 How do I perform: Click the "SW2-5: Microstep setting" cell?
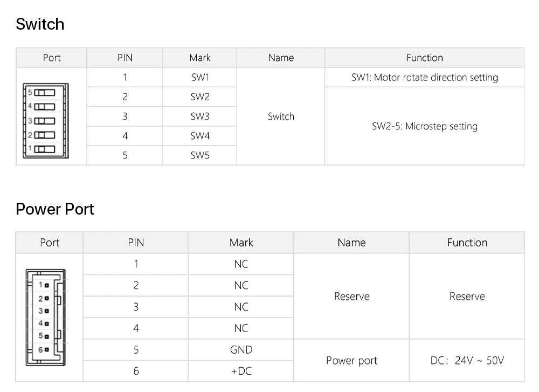tap(424, 126)
